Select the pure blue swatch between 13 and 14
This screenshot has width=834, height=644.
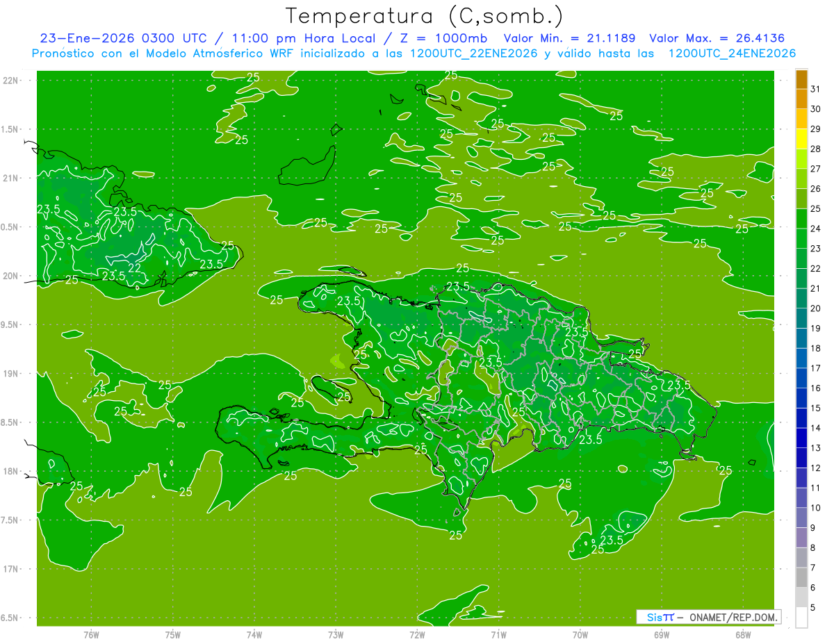801,438
